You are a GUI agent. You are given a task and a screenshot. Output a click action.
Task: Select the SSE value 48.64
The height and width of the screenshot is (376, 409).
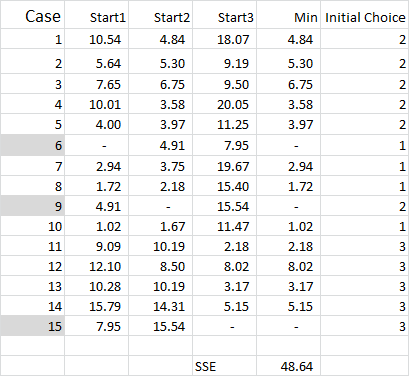[x=289, y=366]
